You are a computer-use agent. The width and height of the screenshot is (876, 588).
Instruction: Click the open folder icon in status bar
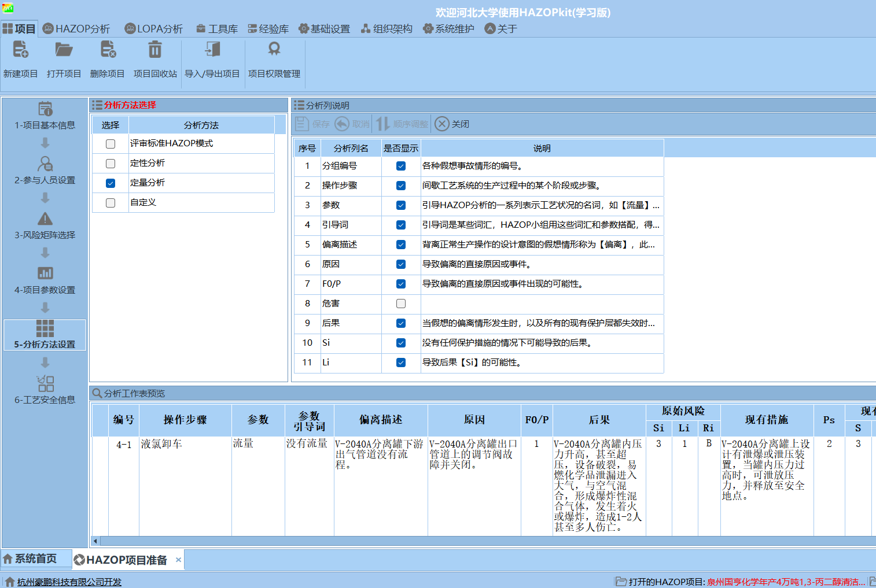click(621, 581)
